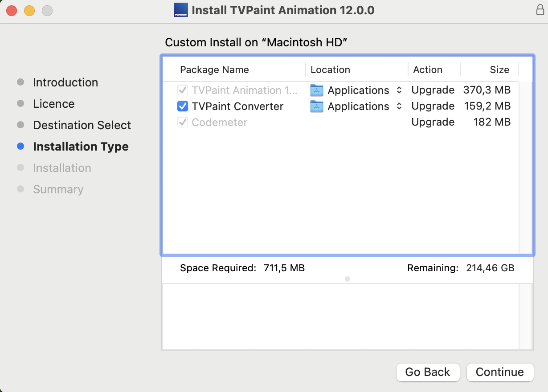The height and width of the screenshot is (392, 548).
Task: Click the Installation Type step bullet
Action: (20, 147)
